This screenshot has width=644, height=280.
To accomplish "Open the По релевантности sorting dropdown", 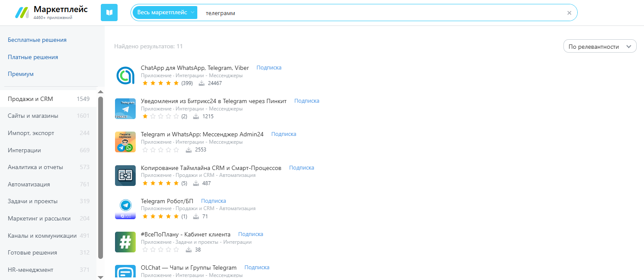I will 600,46.
